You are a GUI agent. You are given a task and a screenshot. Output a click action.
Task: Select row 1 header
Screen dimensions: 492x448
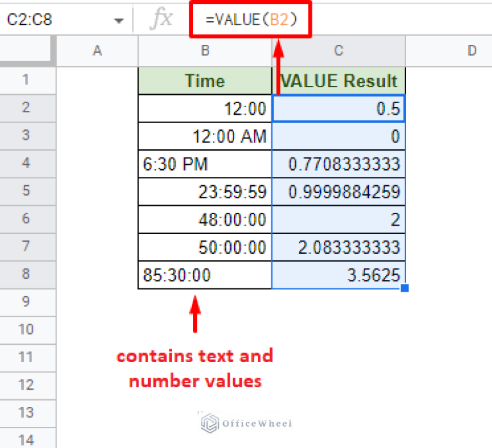coord(27,80)
